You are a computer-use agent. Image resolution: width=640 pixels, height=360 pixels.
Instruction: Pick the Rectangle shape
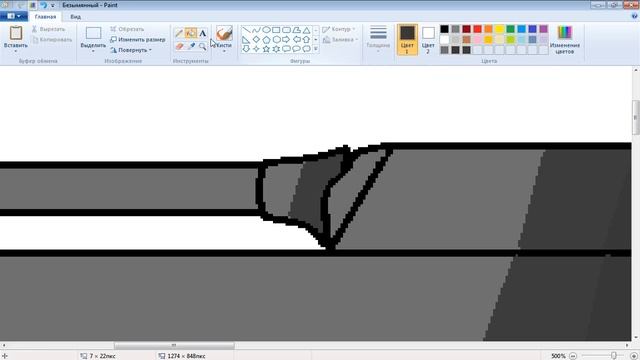(x=276, y=30)
